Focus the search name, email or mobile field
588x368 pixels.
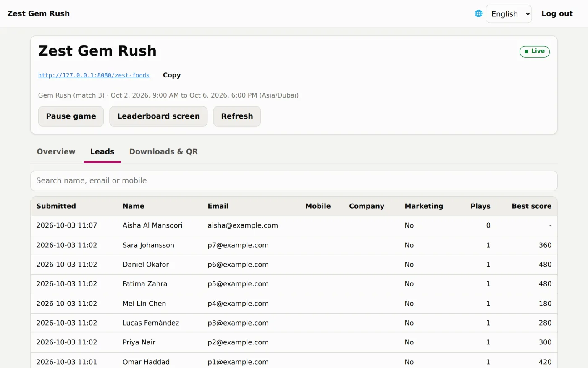(x=294, y=180)
